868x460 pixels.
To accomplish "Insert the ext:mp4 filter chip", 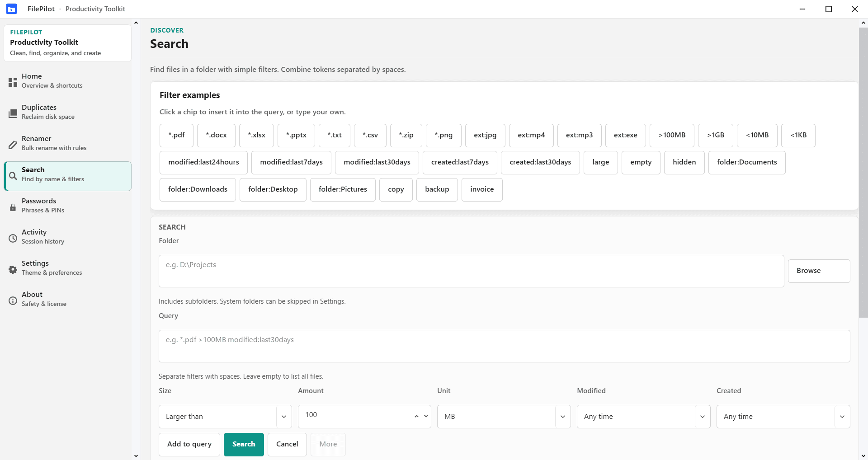I will (531, 135).
